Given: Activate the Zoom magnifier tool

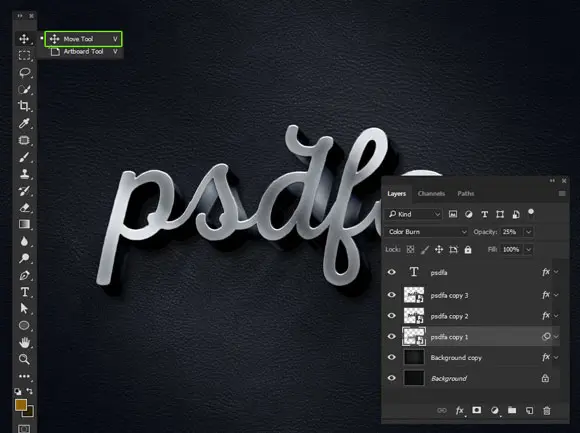Looking at the screenshot, I should (x=24, y=359).
